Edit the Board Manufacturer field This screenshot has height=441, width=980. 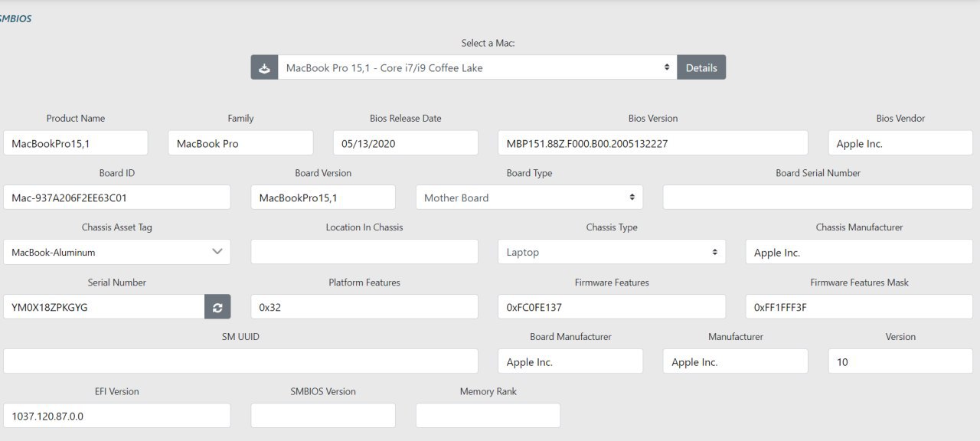pyautogui.click(x=570, y=361)
